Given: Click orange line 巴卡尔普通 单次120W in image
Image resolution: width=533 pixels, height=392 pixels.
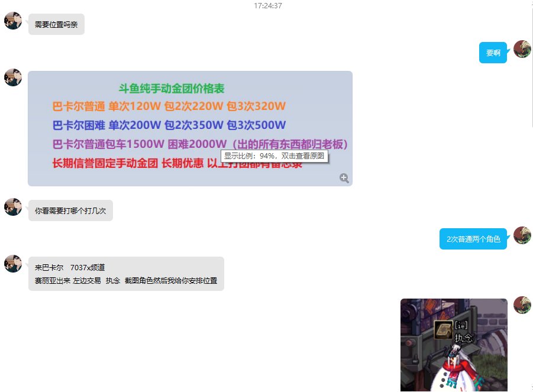Looking at the screenshot, I should [x=169, y=106].
